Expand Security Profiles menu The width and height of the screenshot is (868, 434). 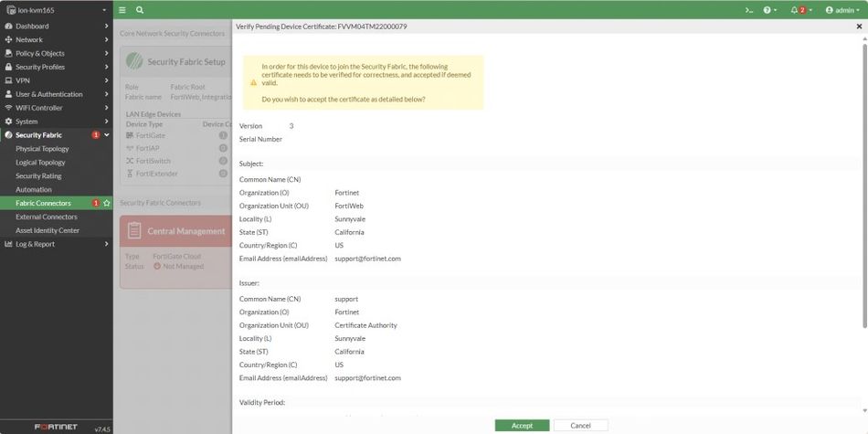(x=57, y=67)
